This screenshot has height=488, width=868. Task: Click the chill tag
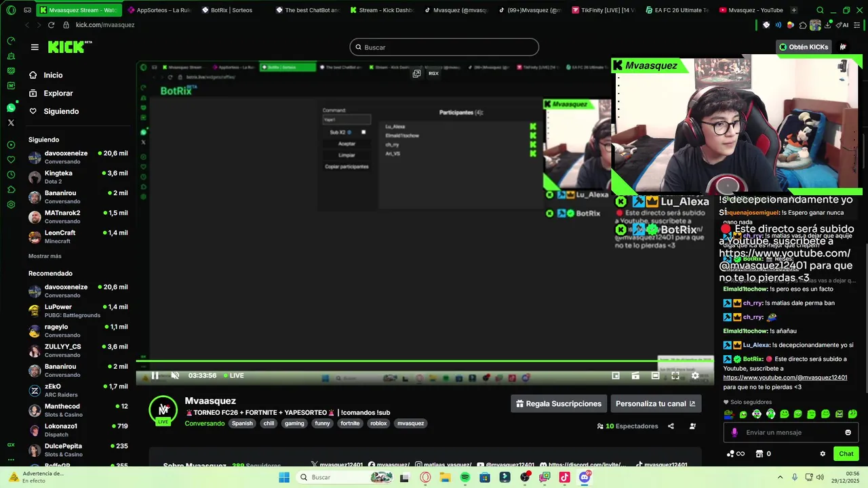[x=269, y=424]
